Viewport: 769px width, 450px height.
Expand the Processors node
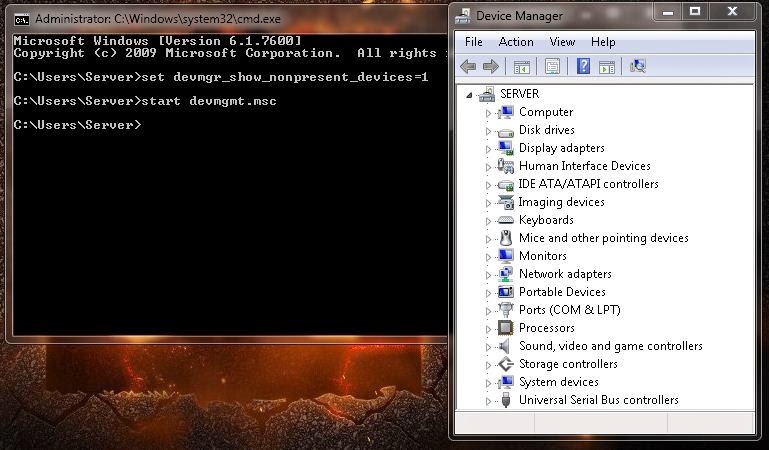point(488,329)
